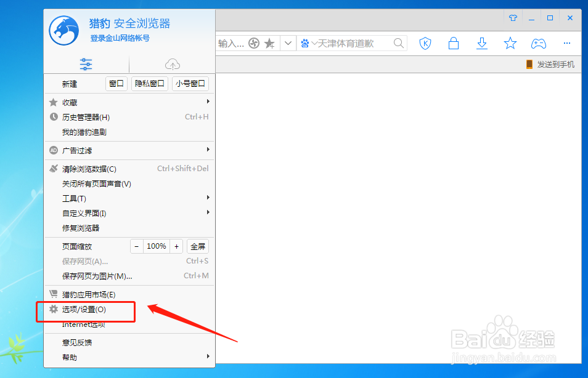The image size is (588, 378).
Task: Expand the 自定义界面(I) submenu
Action: pyautogui.click(x=129, y=213)
